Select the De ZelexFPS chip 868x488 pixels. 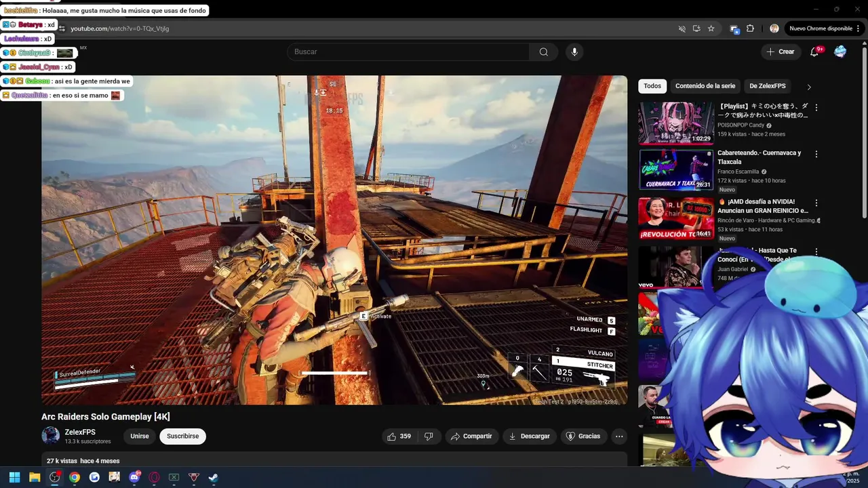[x=768, y=86]
